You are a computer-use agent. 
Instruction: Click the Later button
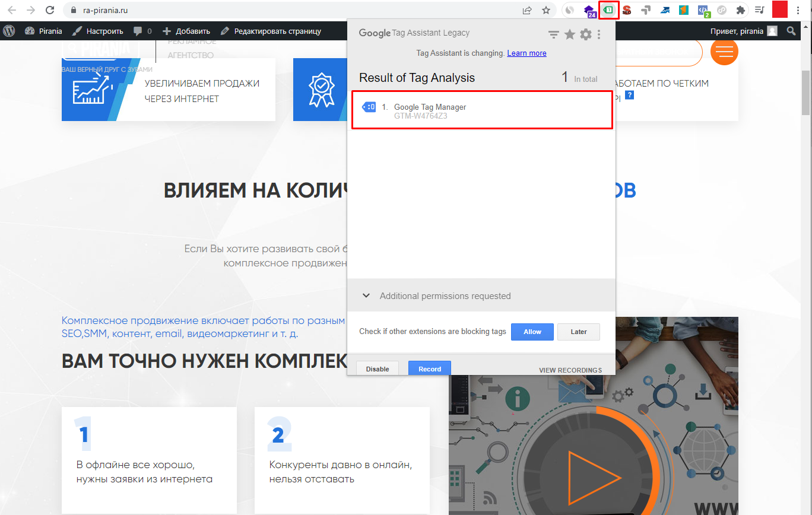tap(578, 332)
